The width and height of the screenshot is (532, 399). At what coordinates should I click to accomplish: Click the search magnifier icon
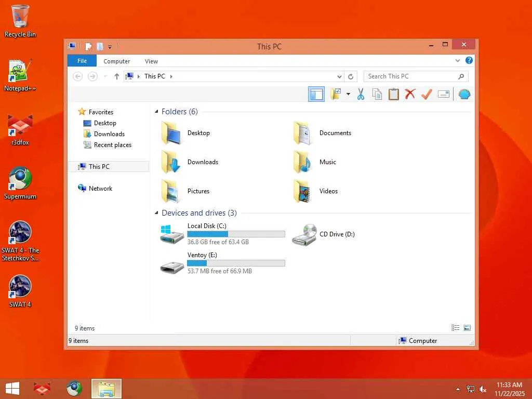pos(461,76)
